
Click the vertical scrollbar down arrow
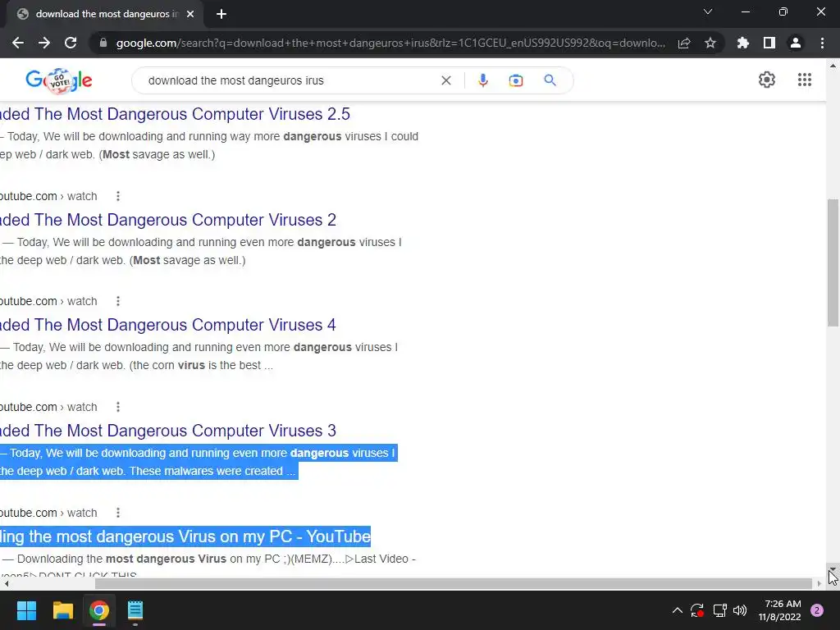click(833, 569)
